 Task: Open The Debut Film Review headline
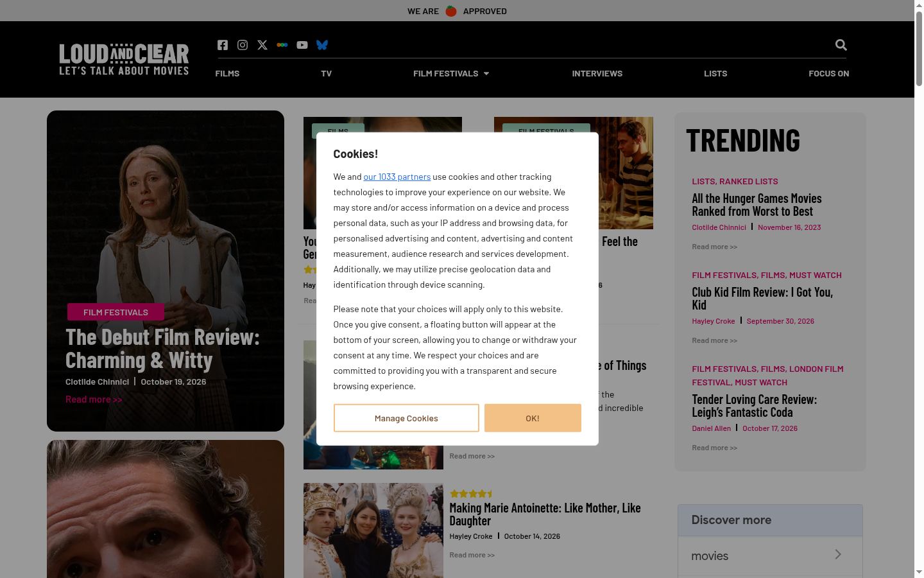[162, 349]
